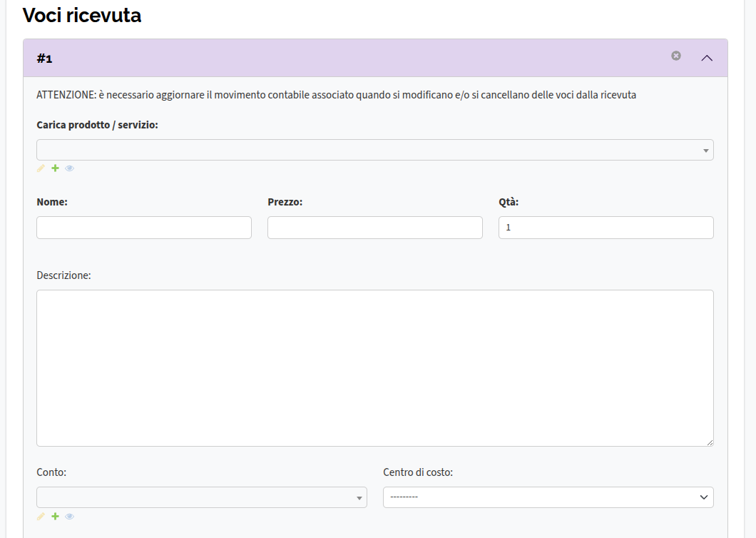
Task: View selected product with the eye icon
Action: pyautogui.click(x=70, y=168)
